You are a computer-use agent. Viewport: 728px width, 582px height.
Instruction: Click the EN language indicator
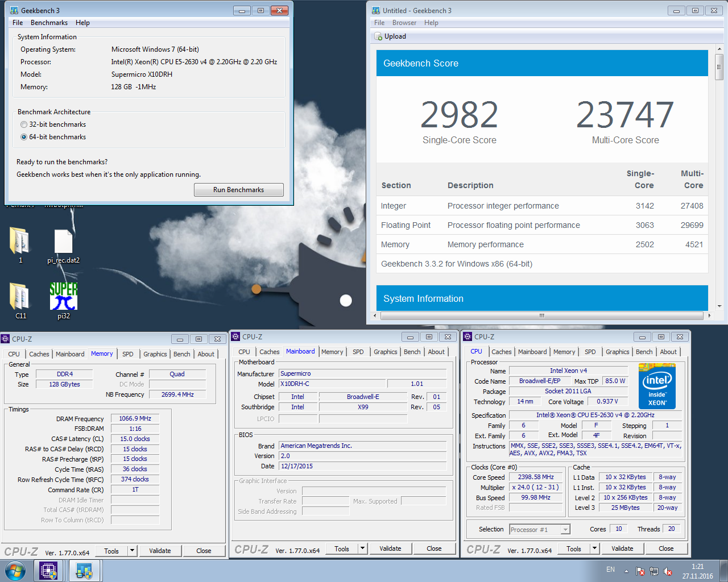[x=610, y=569]
